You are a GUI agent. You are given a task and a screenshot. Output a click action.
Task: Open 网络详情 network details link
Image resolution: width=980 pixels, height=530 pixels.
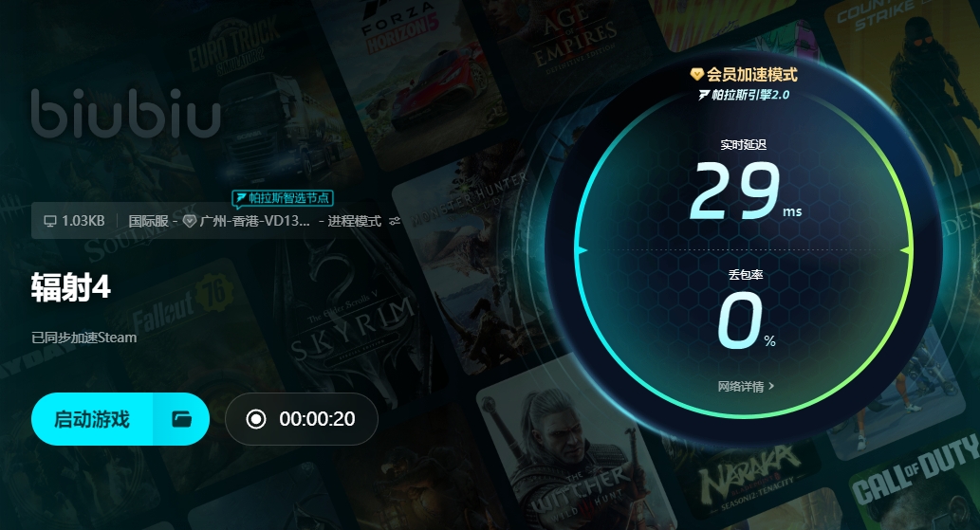(x=741, y=387)
